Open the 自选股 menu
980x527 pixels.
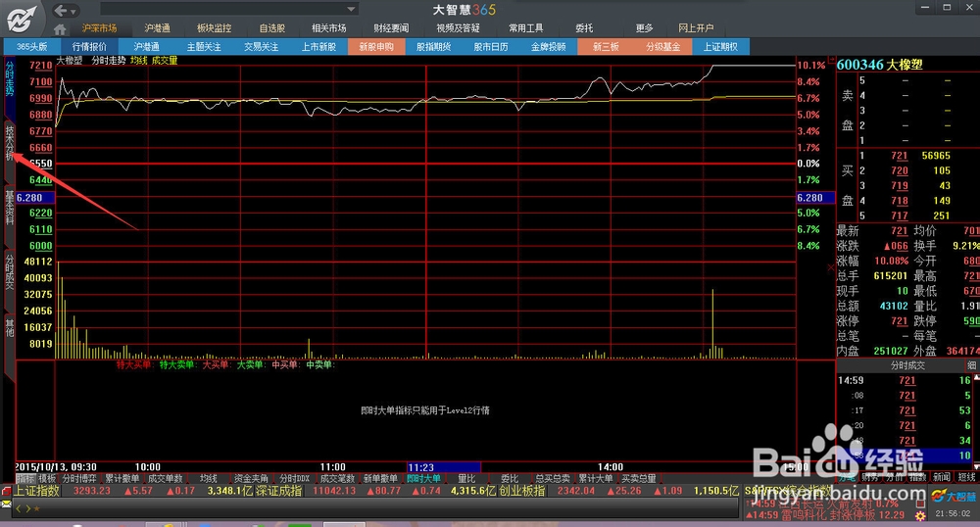click(x=271, y=28)
